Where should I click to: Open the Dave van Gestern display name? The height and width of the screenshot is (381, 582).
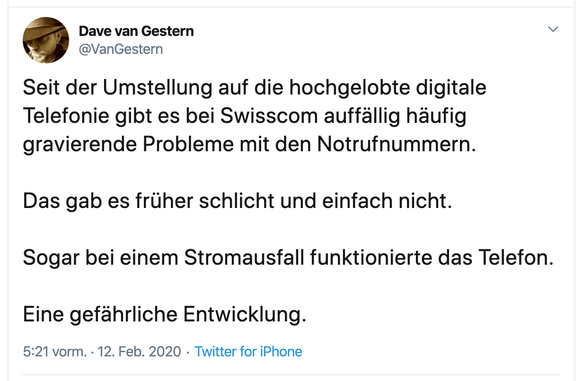tap(136, 31)
